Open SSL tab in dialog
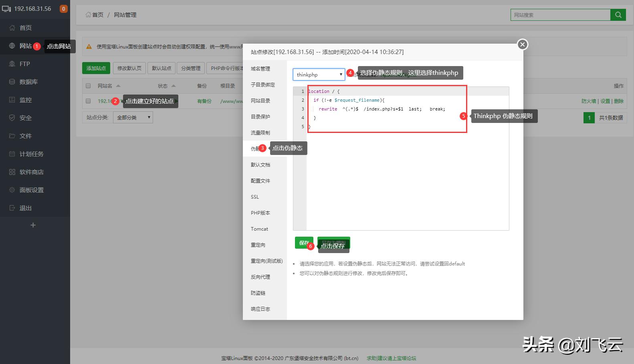Viewport: 634px width, 364px height. click(255, 197)
